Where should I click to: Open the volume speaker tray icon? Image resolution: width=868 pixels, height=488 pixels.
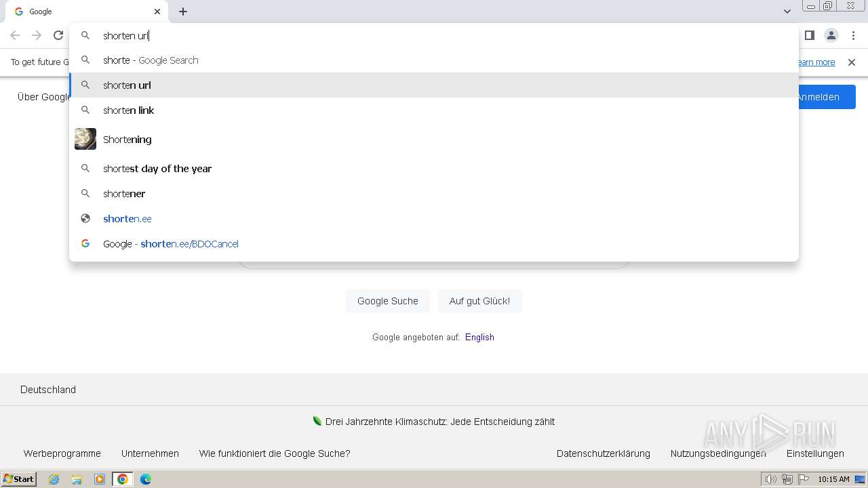coord(770,479)
